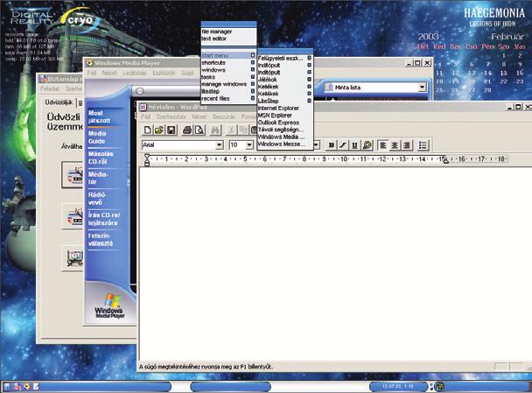Click the right margin marker on WordPad ruler

[445, 160]
